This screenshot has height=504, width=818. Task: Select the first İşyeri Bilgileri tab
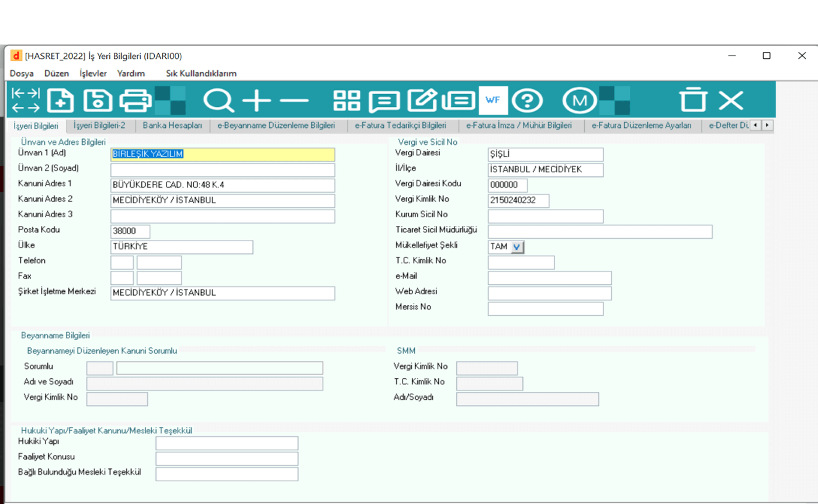[36, 126]
